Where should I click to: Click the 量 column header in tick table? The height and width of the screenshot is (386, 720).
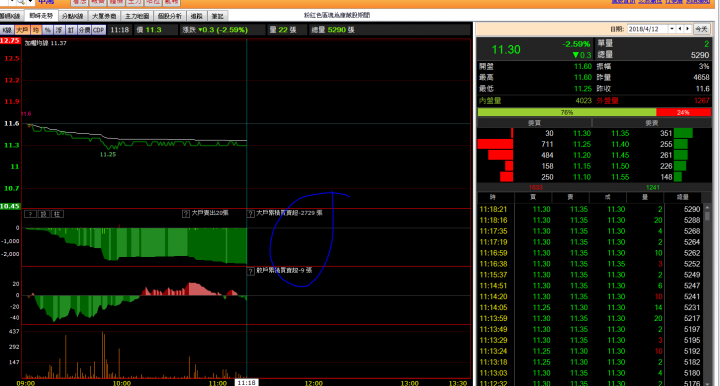click(x=645, y=197)
